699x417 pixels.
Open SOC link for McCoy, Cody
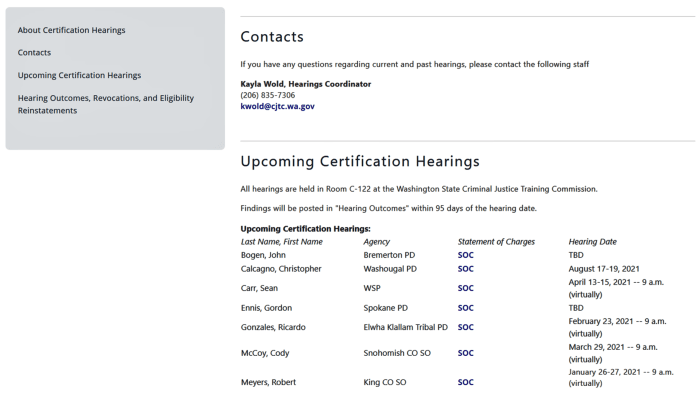click(465, 353)
